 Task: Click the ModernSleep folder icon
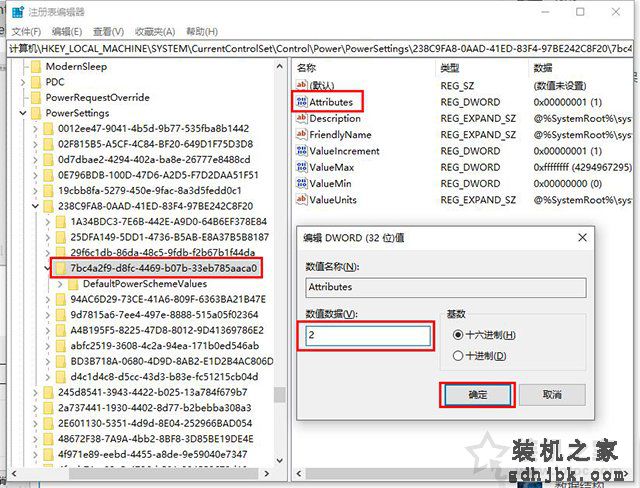click(36, 67)
